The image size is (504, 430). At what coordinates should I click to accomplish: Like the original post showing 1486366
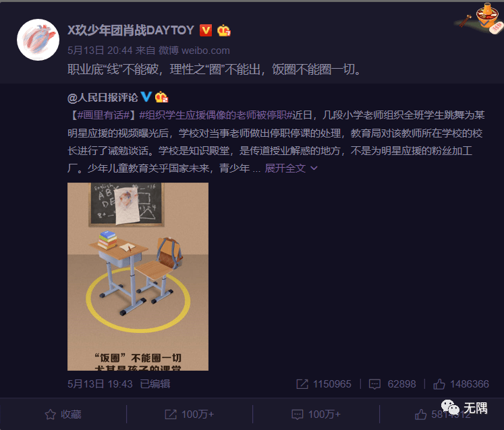tap(461, 384)
